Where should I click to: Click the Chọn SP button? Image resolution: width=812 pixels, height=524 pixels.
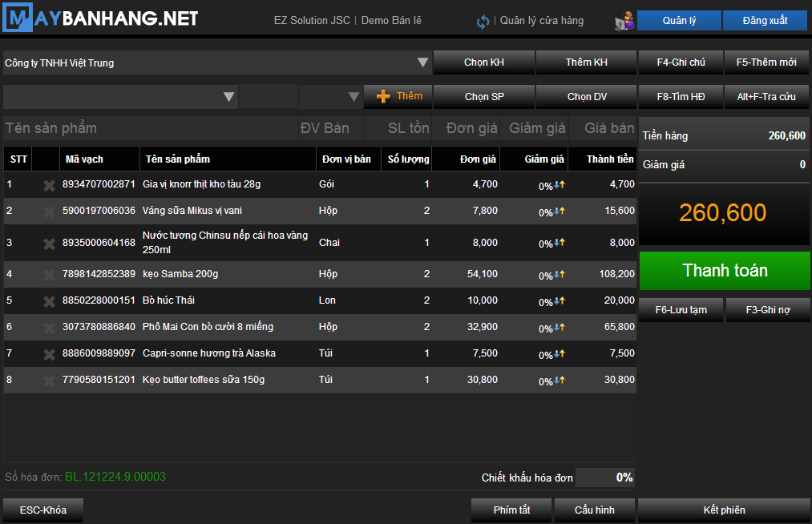(484, 97)
